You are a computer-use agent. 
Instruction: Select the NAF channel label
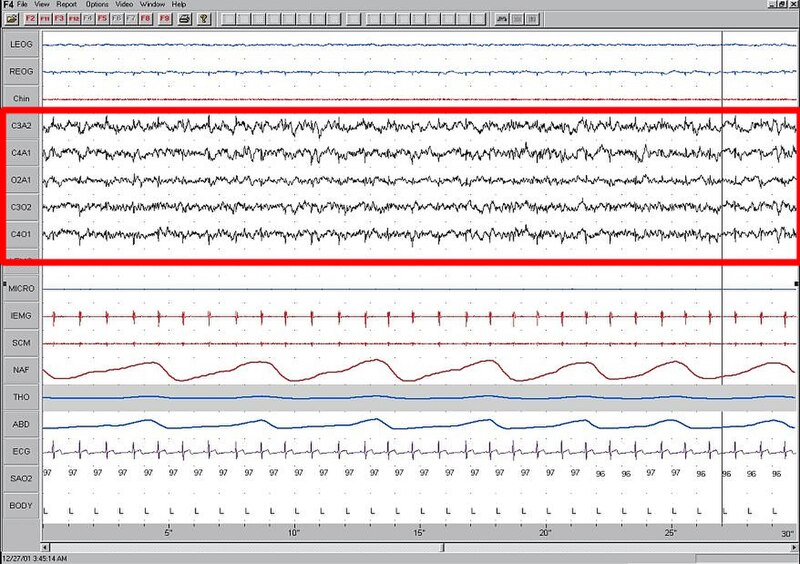coord(21,371)
